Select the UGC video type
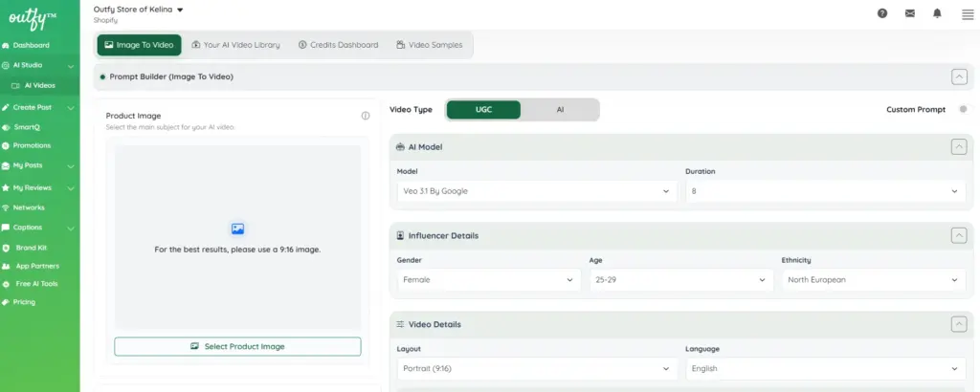The width and height of the screenshot is (980, 392). [483, 109]
